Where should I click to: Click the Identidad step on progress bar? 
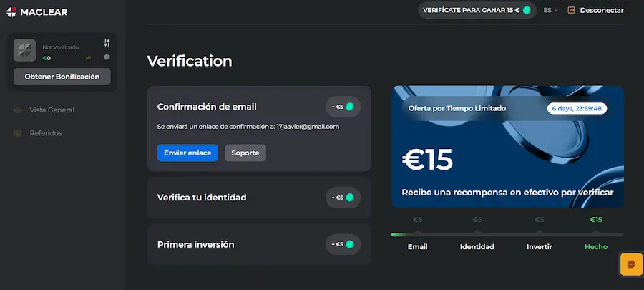477,246
